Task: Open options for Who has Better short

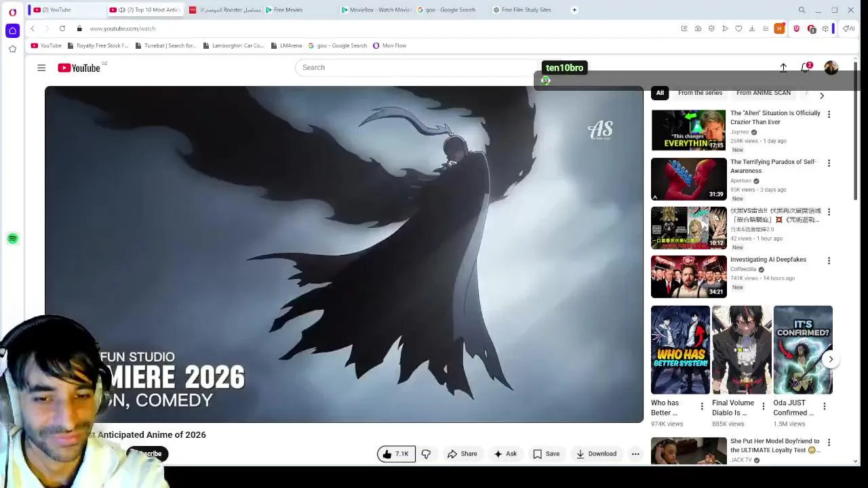Action: pos(702,406)
